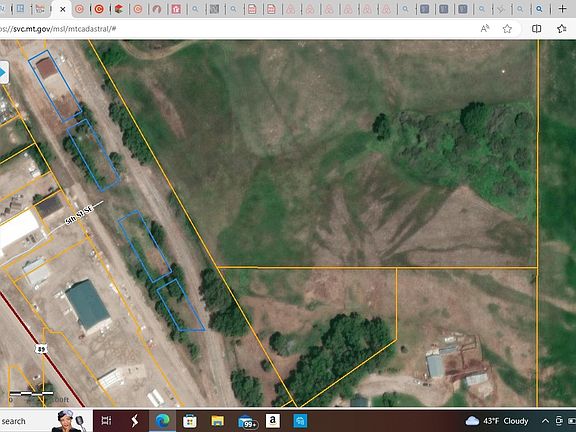Expand the blue side panel arrow on map
The image size is (576, 432).
click(x=3, y=73)
